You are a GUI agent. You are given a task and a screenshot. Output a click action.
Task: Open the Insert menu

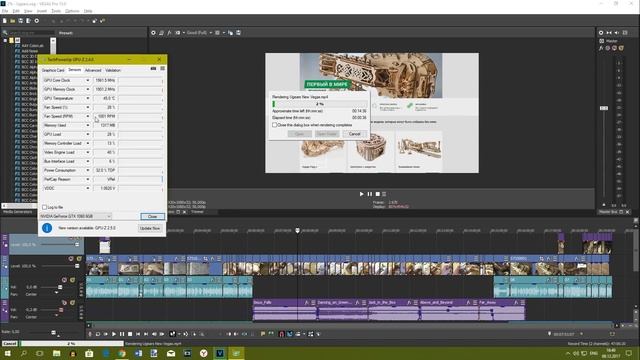42,11
